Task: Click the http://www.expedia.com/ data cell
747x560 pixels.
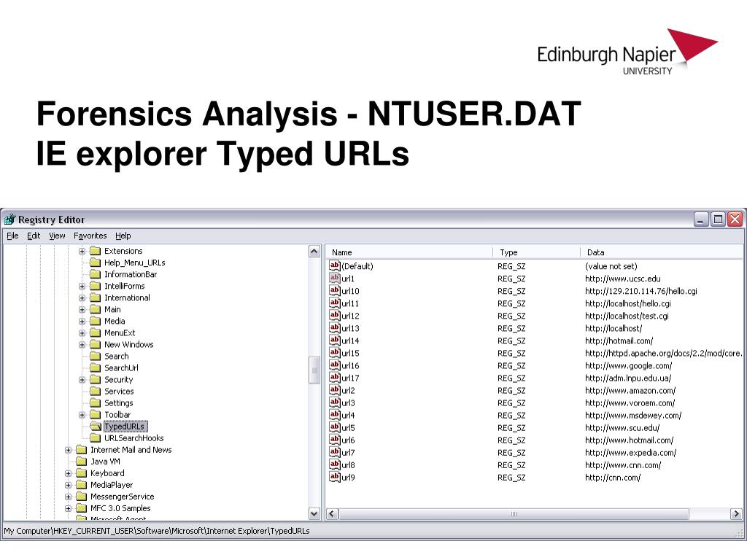Action: click(630, 452)
